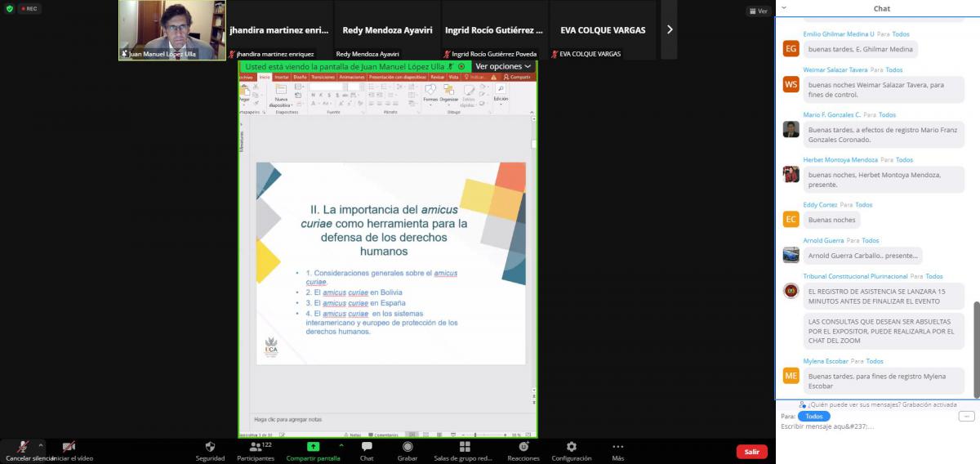This screenshot has width=980, height=464.
Task: Click the Chat icon in toolbar
Action: tap(367, 447)
